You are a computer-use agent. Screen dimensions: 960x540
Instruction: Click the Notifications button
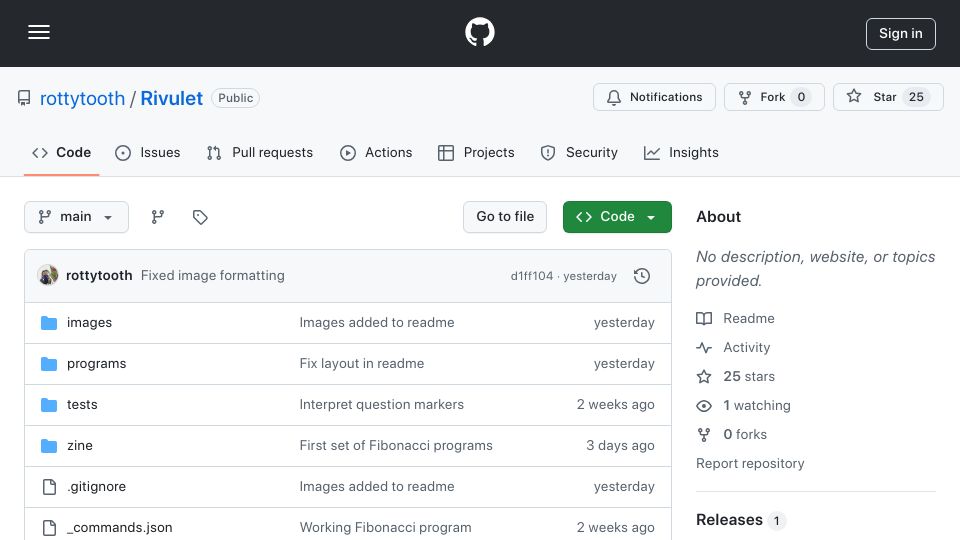(x=654, y=97)
